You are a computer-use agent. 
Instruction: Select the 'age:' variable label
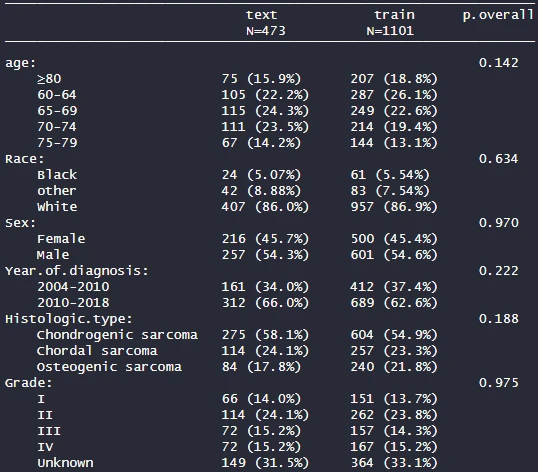point(20,63)
